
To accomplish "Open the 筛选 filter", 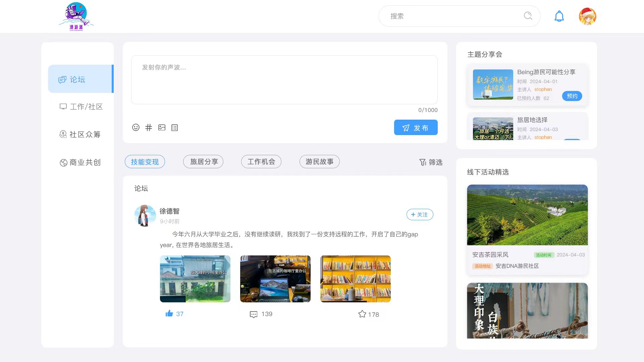I will tap(431, 162).
